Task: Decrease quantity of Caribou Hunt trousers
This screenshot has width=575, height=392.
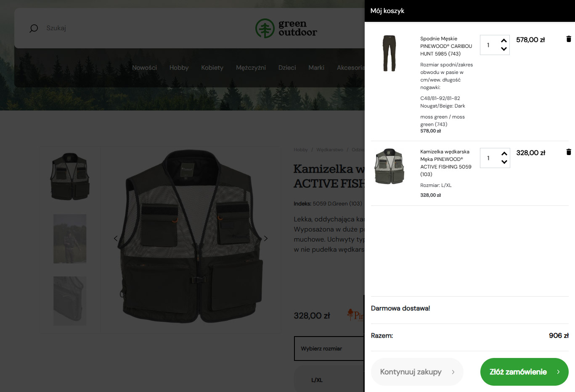Action: point(504,49)
